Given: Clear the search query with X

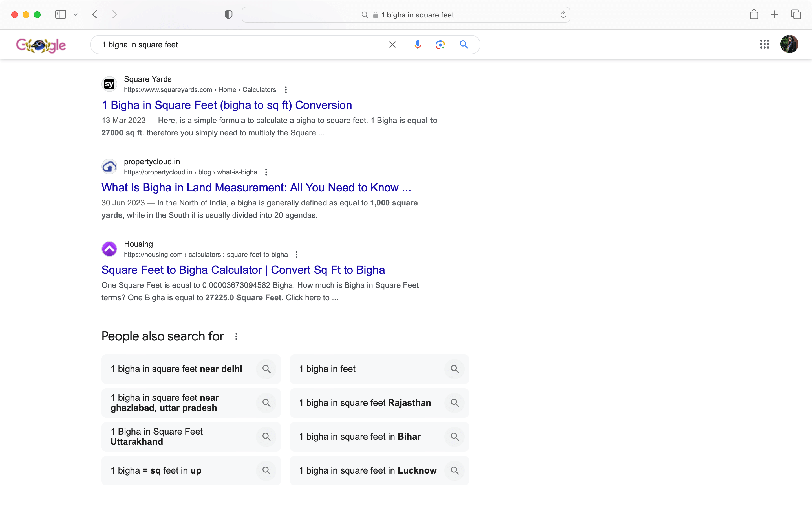Looking at the screenshot, I should point(392,45).
